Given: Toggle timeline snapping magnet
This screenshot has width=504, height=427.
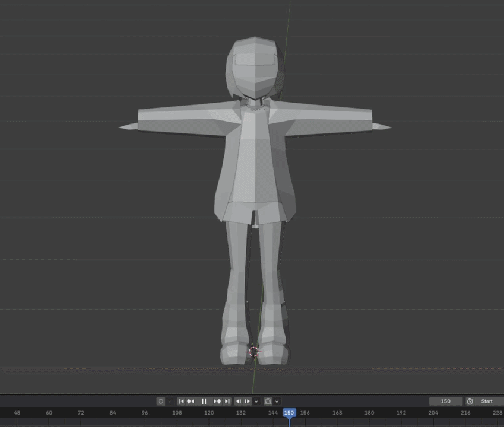Looking at the screenshot, I should [x=268, y=401].
